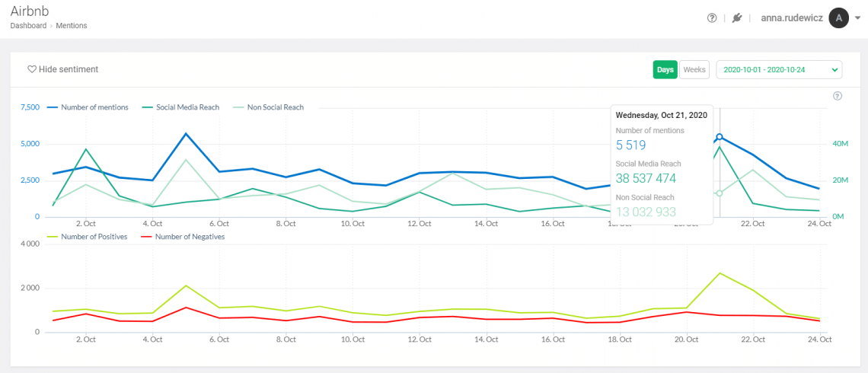Click the plug integrations icon
The width and height of the screenshot is (868, 373).
point(736,18)
